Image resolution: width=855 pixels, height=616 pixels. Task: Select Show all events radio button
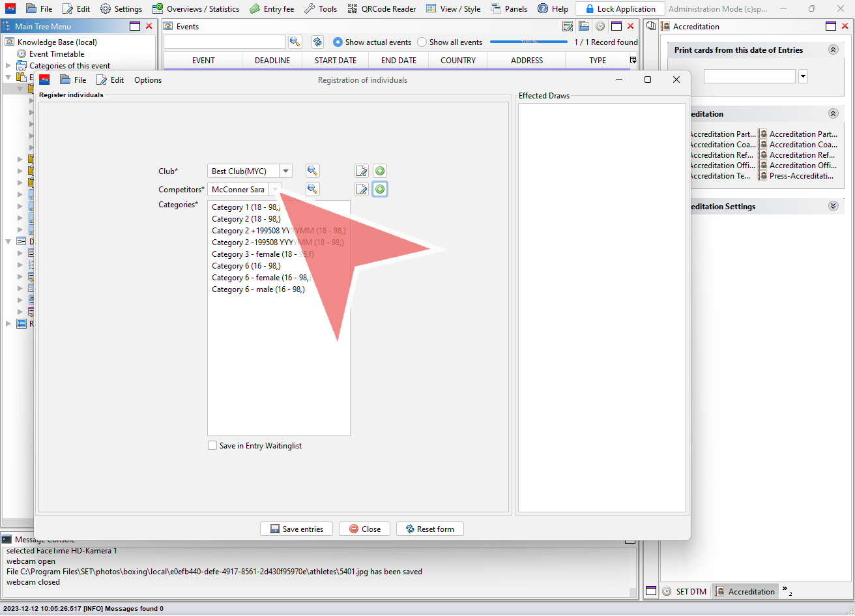tap(422, 42)
